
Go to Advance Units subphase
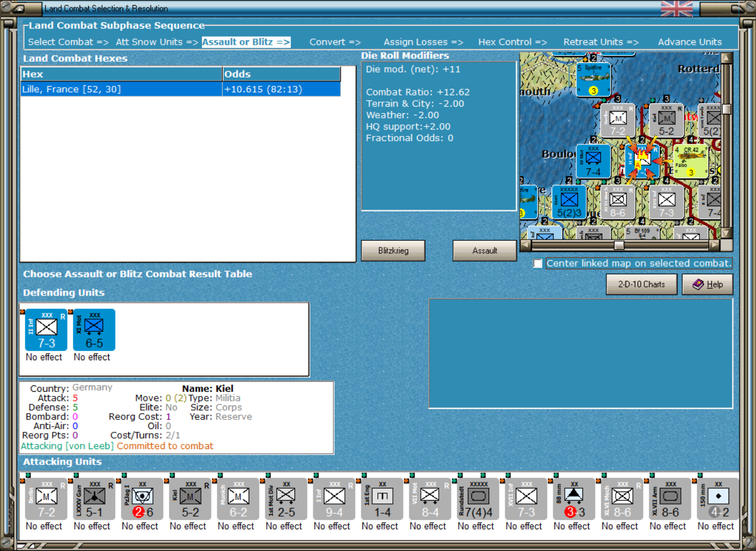[690, 42]
